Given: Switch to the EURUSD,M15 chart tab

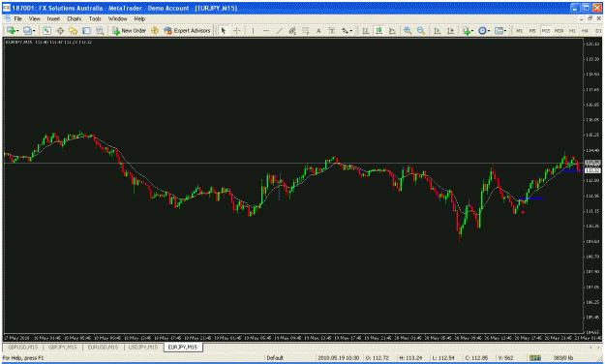Looking at the screenshot, I should 103,347.
